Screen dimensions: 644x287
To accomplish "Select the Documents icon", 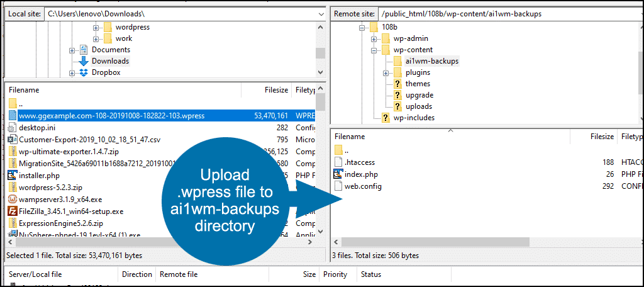I will pos(84,50).
